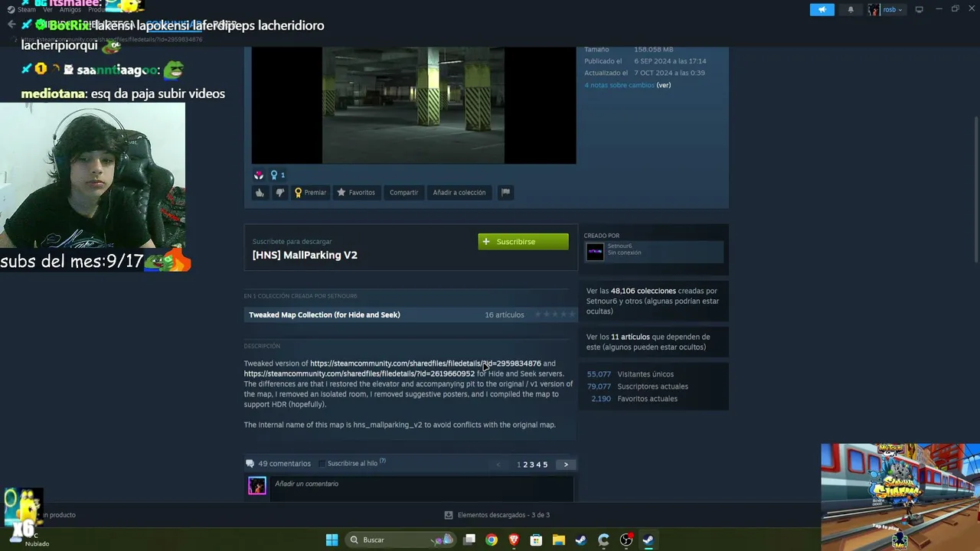Image resolution: width=980 pixels, height=551 pixels.
Task: Rate the item with thumbs up
Action: click(260, 193)
